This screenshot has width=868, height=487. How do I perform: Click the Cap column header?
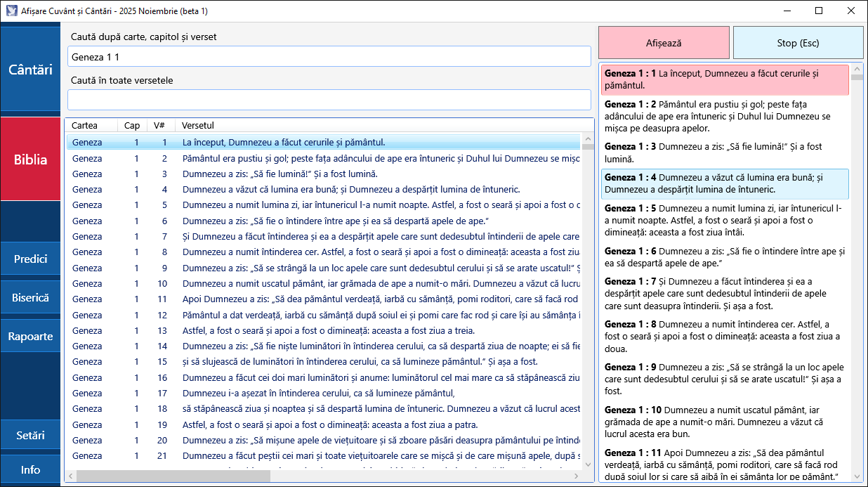click(131, 125)
